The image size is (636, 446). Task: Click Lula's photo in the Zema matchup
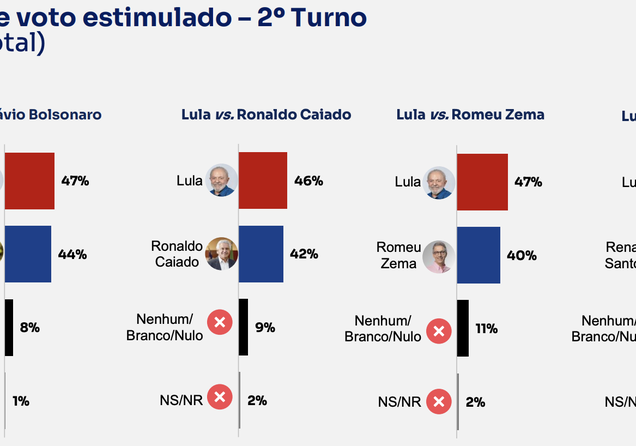[x=438, y=182]
